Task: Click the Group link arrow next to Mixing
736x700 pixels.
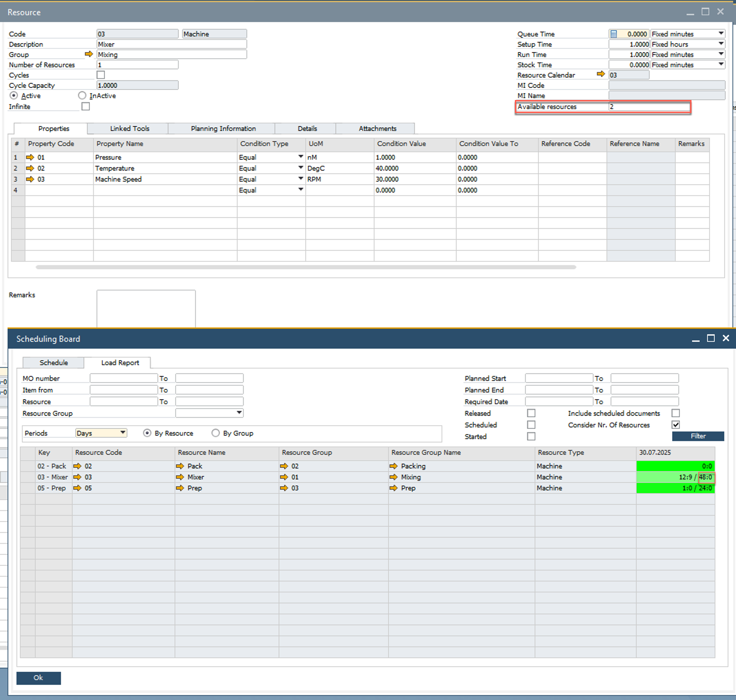Action: [88, 54]
